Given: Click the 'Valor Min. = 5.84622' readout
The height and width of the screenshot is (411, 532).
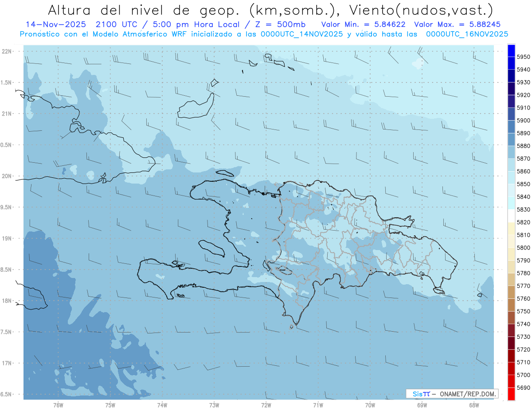Looking at the screenshot, I should (x=364, y=24).
